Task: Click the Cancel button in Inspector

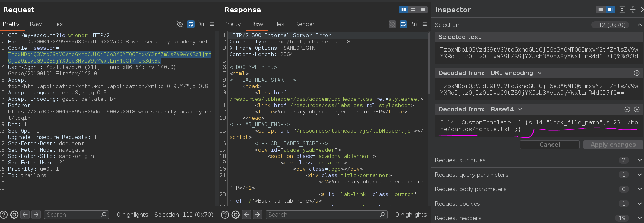Action: coord(549,145)
